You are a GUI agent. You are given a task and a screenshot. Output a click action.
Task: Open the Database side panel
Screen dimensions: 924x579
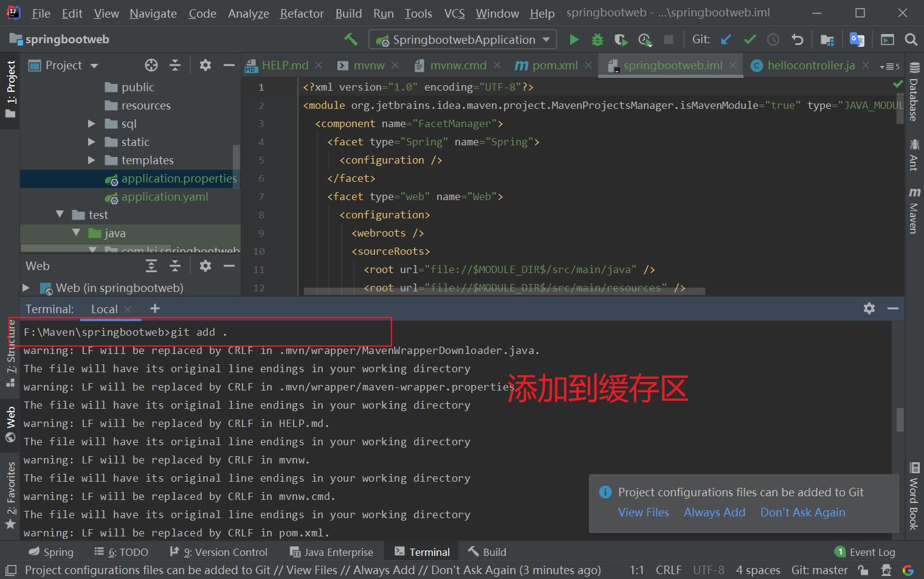pyautogui.click(x=914, y=91)
